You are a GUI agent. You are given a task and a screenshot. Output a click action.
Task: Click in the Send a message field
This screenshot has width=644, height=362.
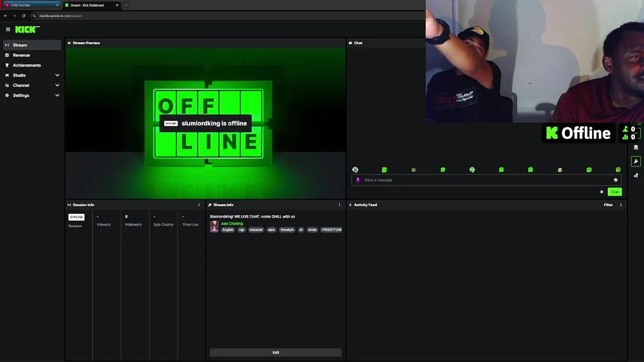486,180
